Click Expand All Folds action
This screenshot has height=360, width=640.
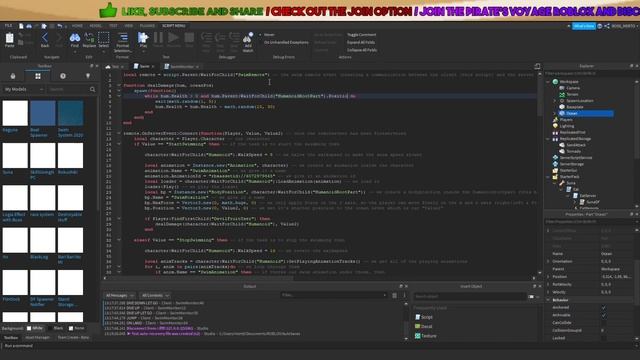coord(361,42)
